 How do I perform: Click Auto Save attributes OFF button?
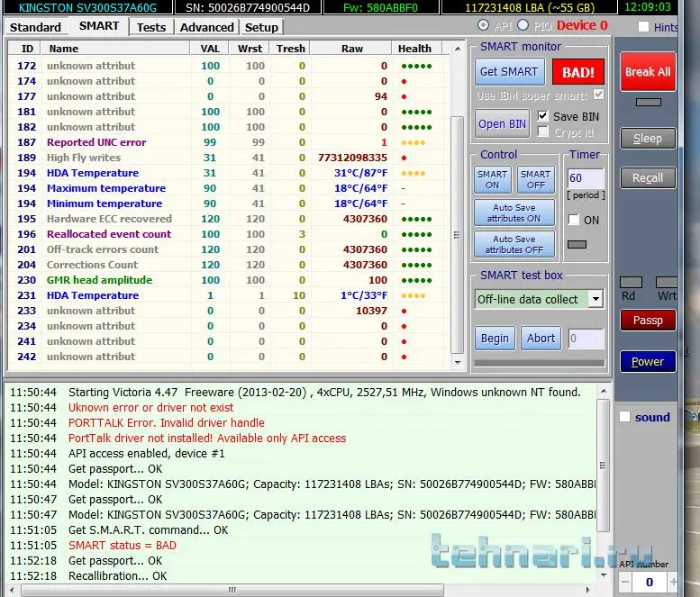tap(514, 244)
